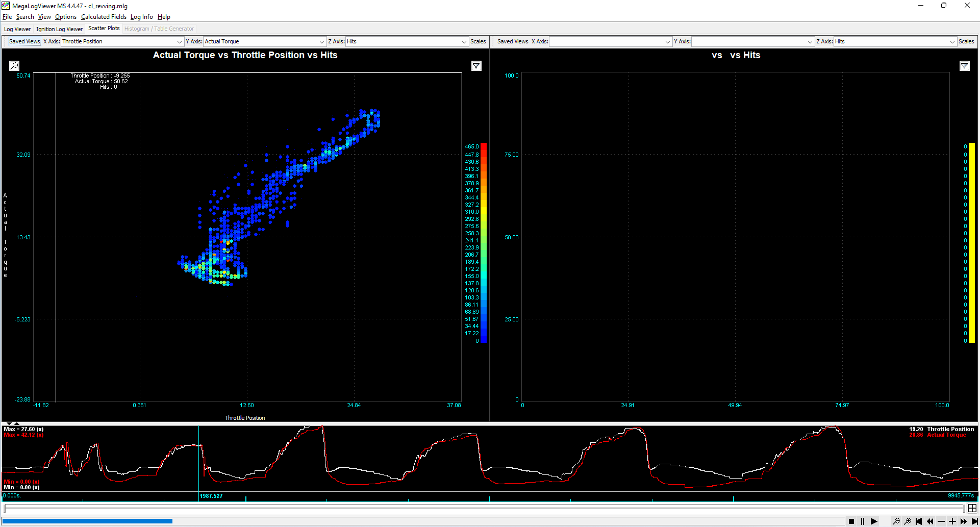
Task: Fast forward the log with double-right arrows
Action: (964, 521)
